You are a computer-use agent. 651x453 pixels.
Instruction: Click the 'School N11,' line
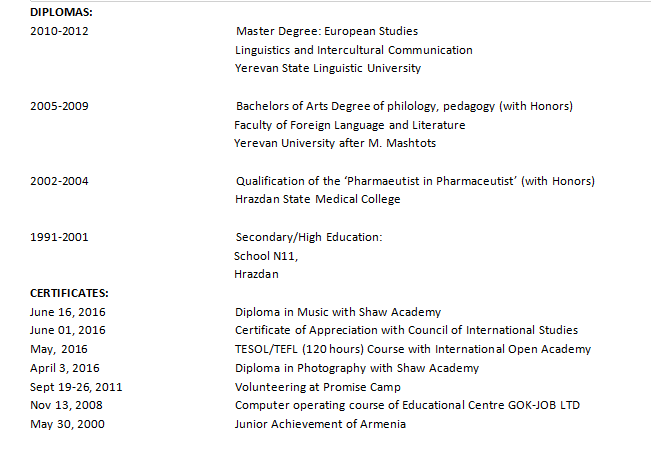click(x=266, y=256)
